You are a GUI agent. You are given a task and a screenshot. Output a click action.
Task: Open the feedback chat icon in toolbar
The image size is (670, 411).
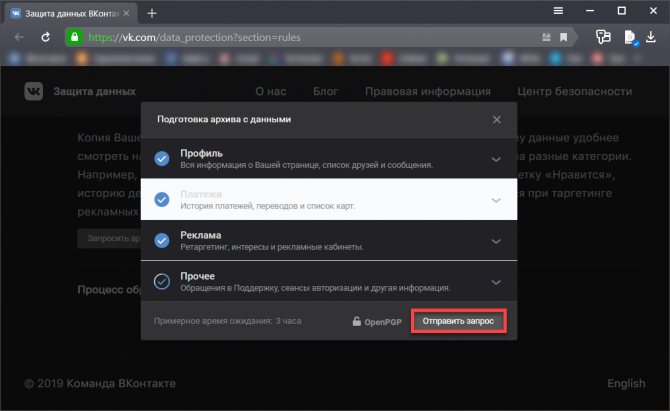coord(603,37)
